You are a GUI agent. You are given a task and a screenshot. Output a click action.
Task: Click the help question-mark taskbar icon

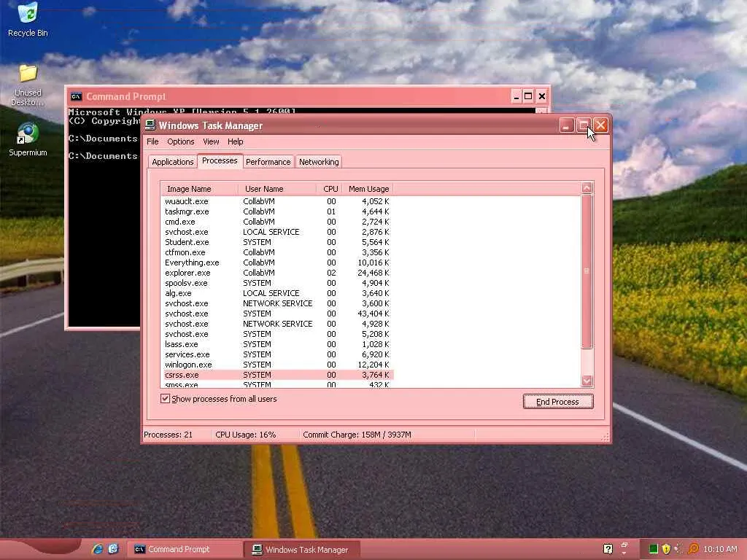[608, 549]
